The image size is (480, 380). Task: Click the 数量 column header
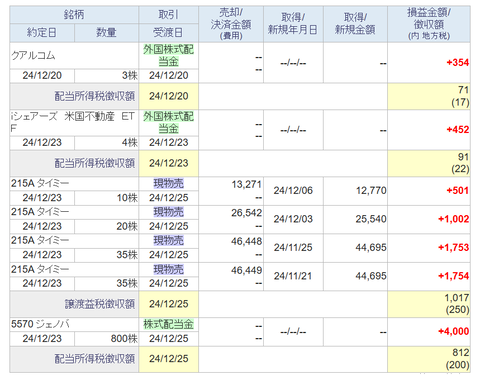point(106,33)
